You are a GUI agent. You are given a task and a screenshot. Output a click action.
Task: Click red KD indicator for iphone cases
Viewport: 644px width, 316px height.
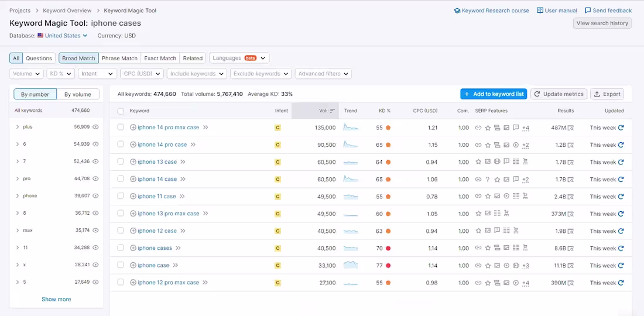click(388, 248)
